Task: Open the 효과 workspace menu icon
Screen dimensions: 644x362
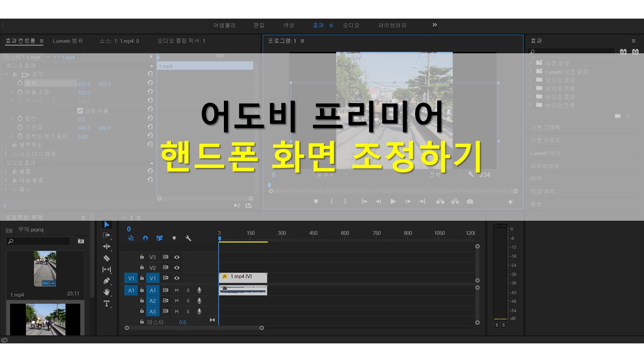Action: pyautogui.click(x=331, y=25)
